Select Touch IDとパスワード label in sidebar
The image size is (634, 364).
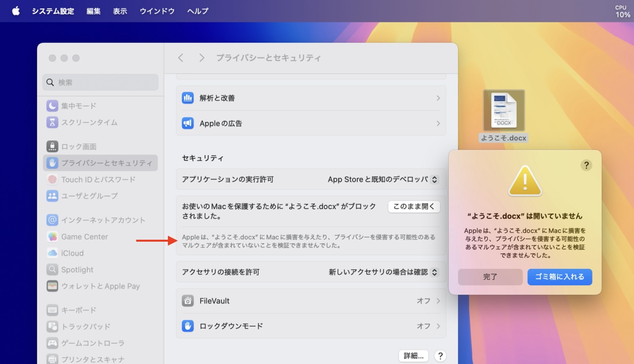coord(98,179)
